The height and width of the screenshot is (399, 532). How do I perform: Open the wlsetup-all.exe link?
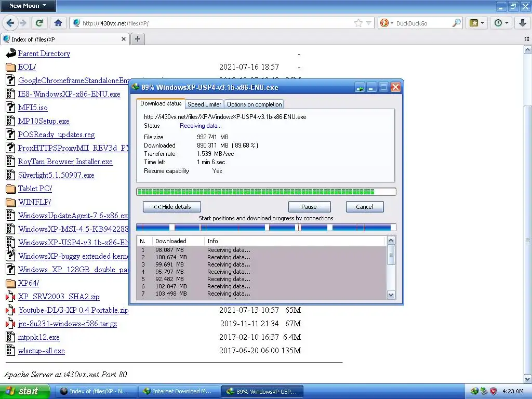(42, 351)
